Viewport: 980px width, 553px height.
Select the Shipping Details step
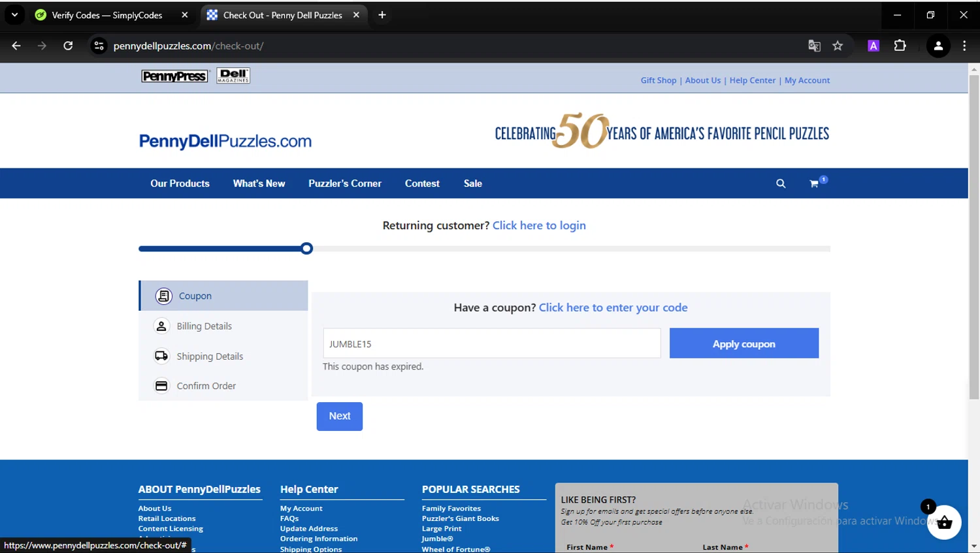pyautogui.click(x=223, y=356)
